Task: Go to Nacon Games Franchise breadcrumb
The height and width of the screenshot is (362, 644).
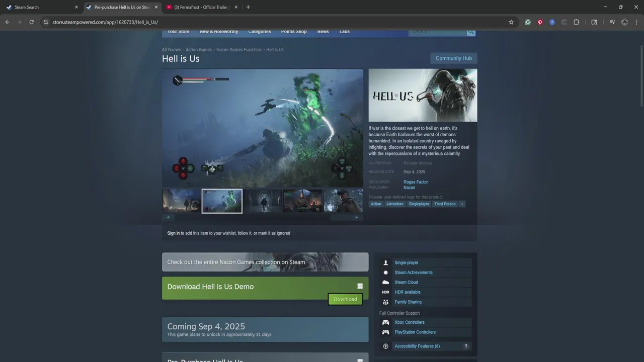Action: click(x=239, y=50)
